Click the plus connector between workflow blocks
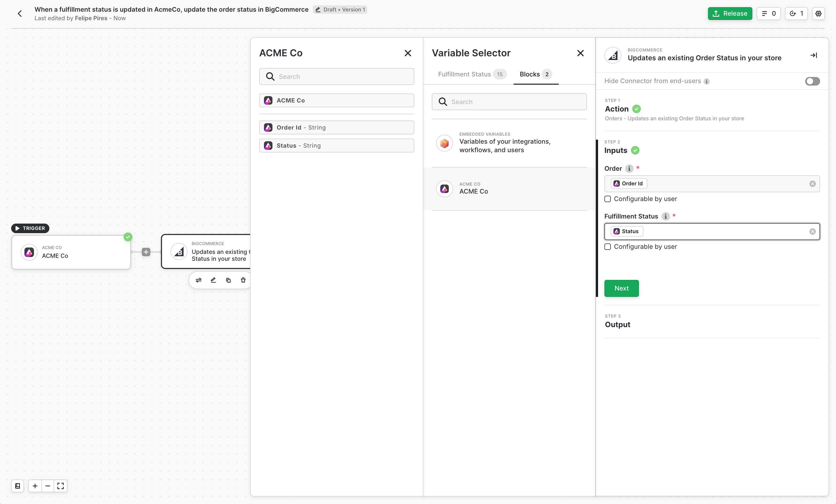836x504 pixels. 146,252
